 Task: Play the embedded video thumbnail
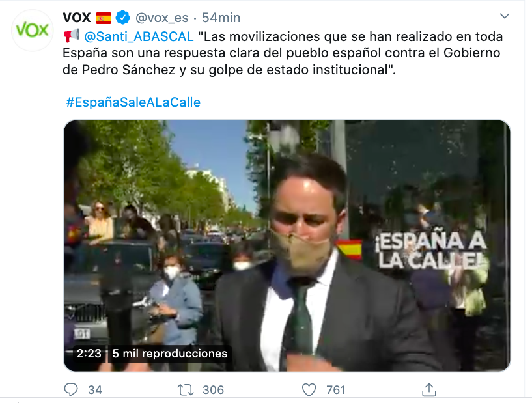coord(287,245)
